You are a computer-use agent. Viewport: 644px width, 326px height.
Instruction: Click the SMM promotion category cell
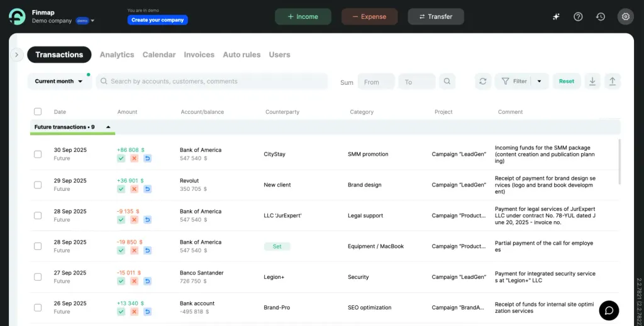pyautogui.click(x=368, y=154)
